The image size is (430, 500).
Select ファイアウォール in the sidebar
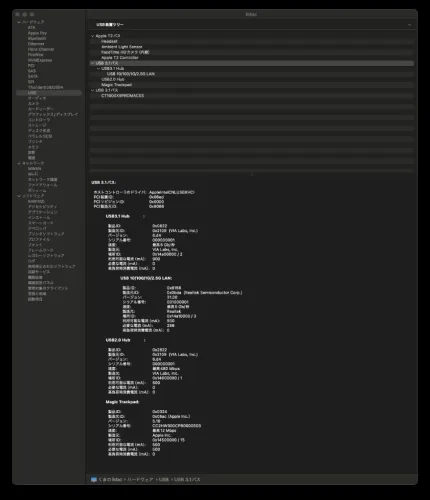tap(43, 185)
